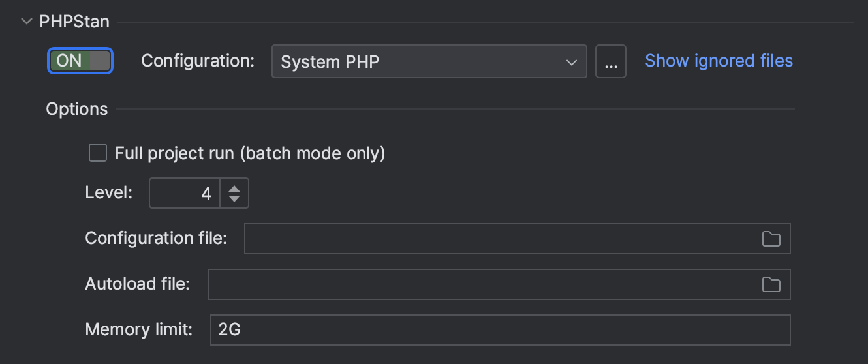Collapse the PHPStan section chevron
868x364 pixels.
pyautogui.click(x=27, y=22)
